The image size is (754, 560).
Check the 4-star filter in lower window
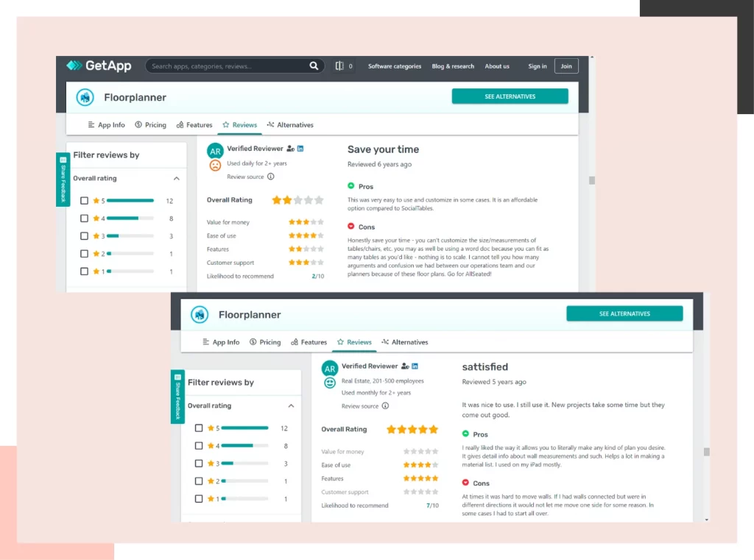(x=199, y=446)
